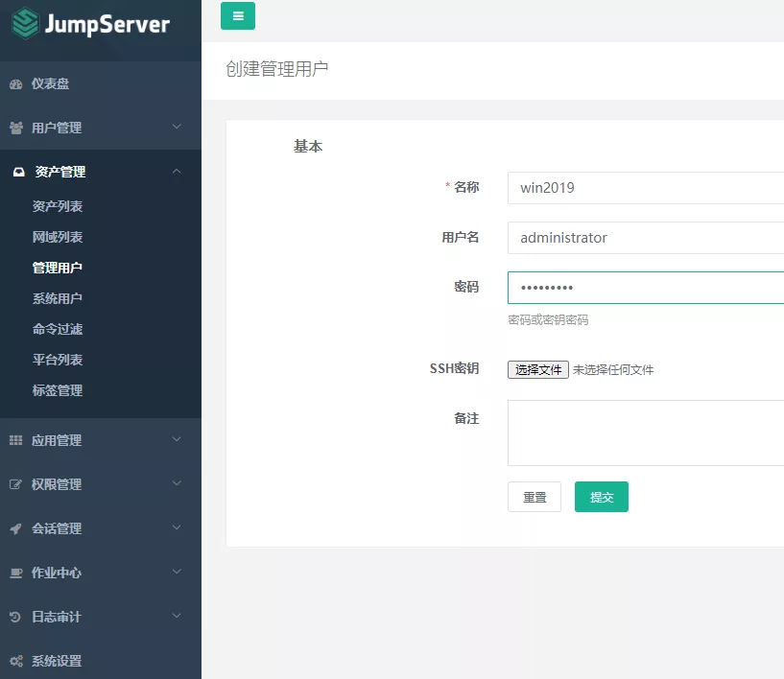Toggle sidebar with the hamburger menu button
The image size is (784, 679).
point(238,16)
